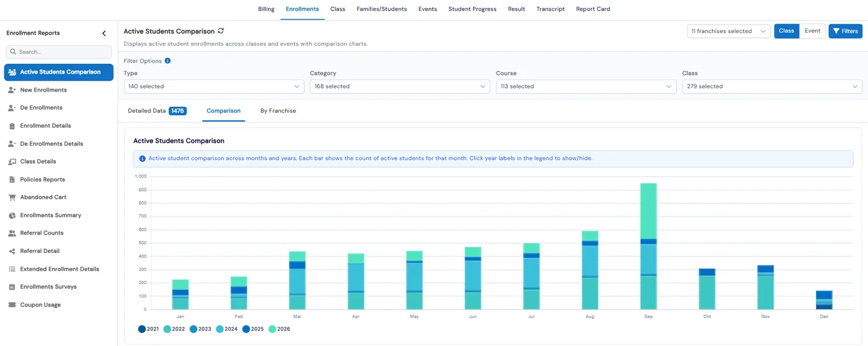The width and height of the screenshot is (868, 346).
Task: Open the Families/Students top menu
Action: (x=382, y=9)
